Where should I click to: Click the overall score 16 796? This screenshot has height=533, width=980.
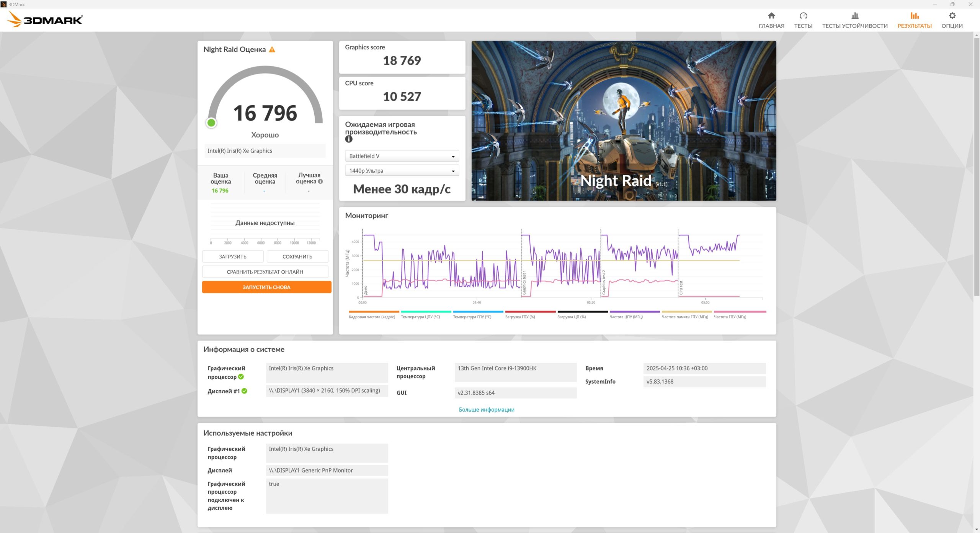[265, 113]
